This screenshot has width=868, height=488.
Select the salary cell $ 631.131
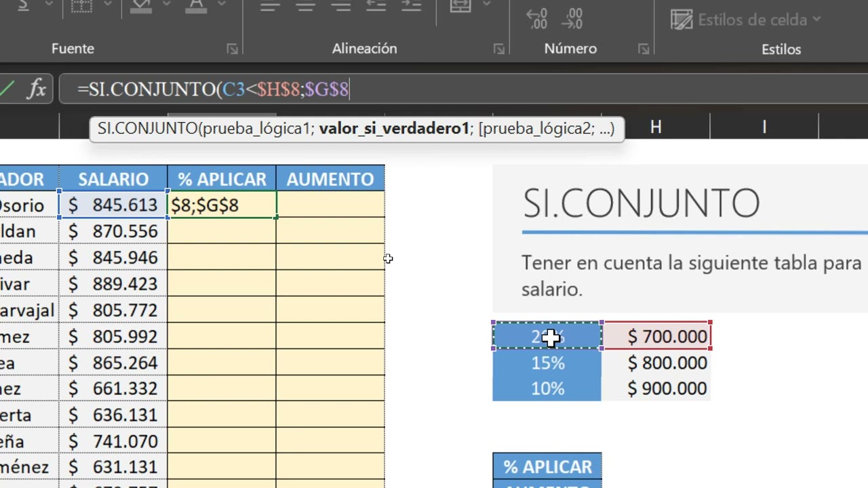click(113, 468)
